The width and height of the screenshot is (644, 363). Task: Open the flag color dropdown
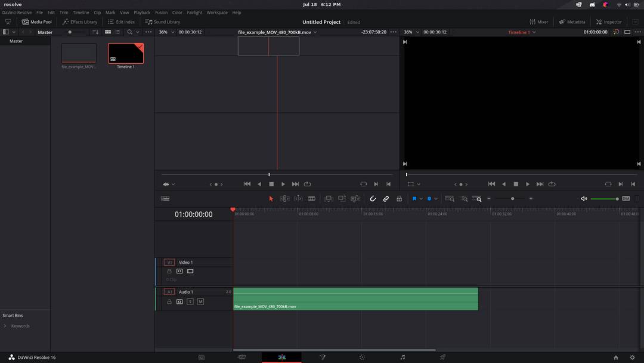point(421,199)
